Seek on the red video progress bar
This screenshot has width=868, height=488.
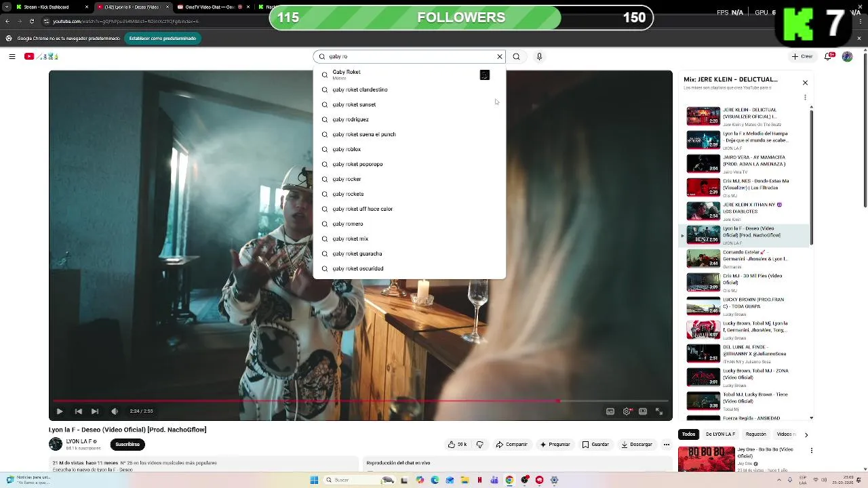361,401
